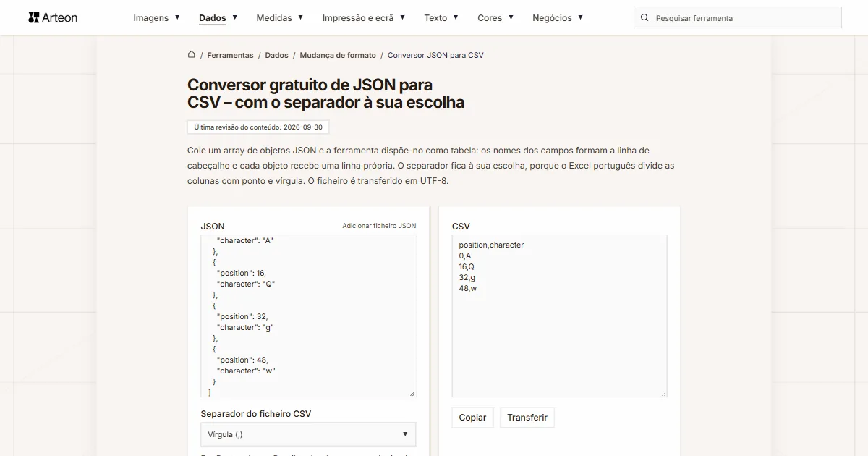Open the Dados menu
This screenshot has height=456, width=868.
pos(213,17)
